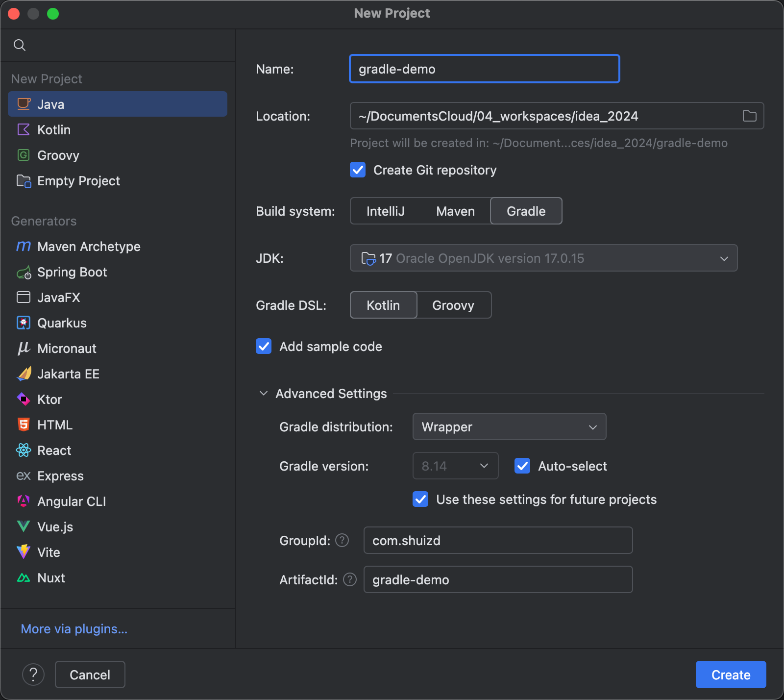Select the Java cup icon
The image size is (784, 700).
(x=24, y=104)
